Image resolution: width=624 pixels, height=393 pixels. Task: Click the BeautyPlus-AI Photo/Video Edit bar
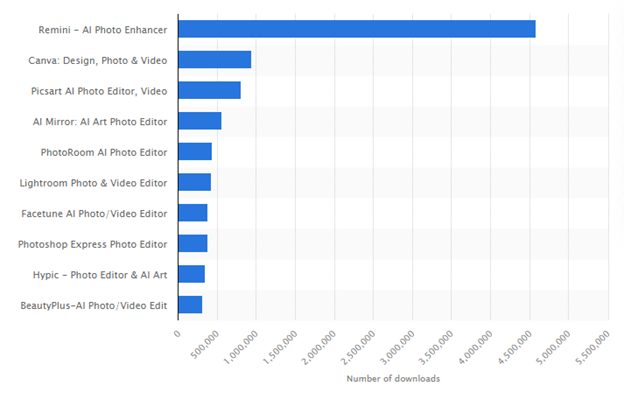[x=190, y=305]
